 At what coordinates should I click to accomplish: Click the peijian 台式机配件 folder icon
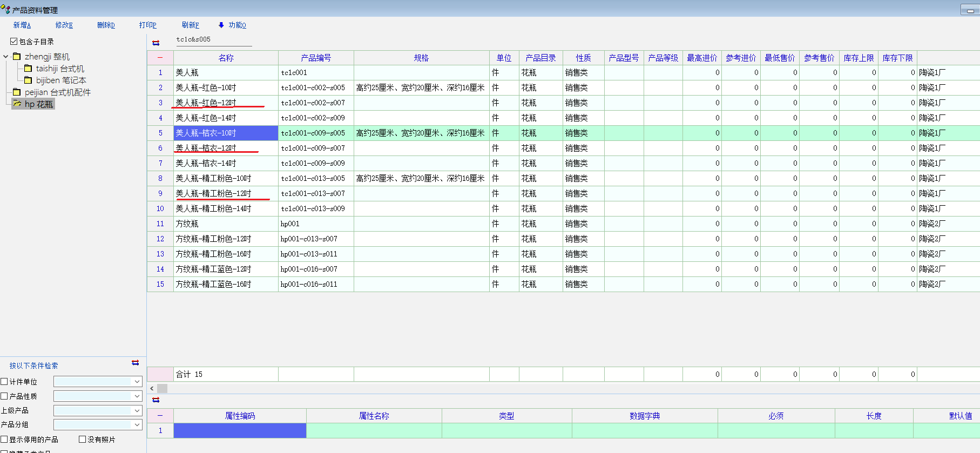[17, 92]
